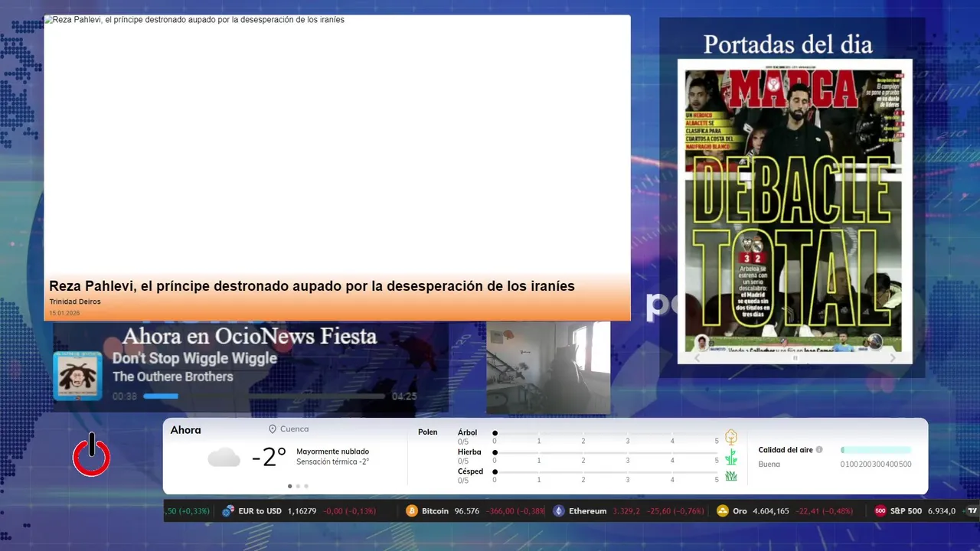Click the EUR to USD ticker label

coord(260,511)
